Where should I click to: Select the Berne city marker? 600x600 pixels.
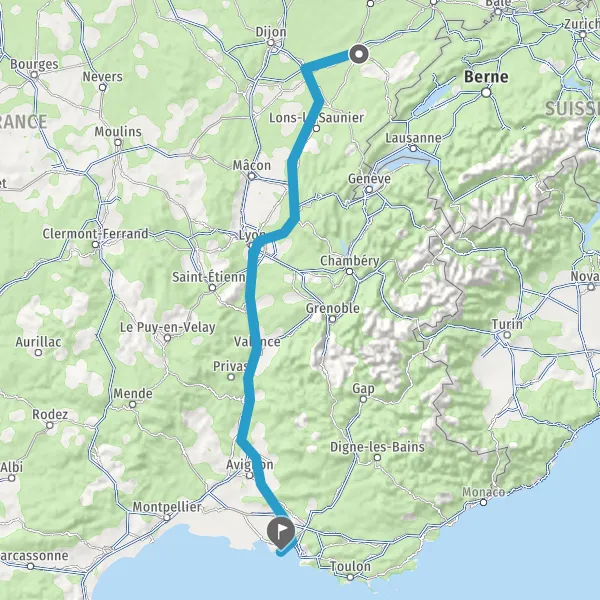point(486,92)
